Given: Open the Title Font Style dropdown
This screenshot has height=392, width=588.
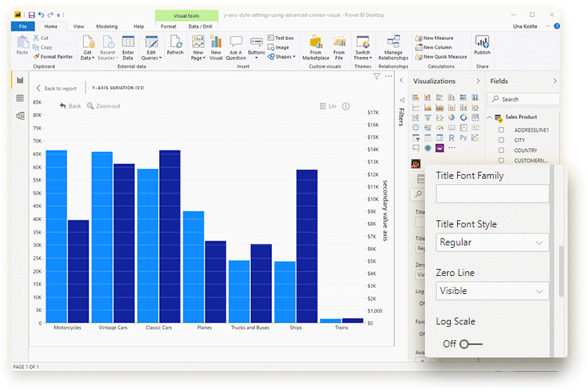Looking at the screenshot, I should pos(492,242).
